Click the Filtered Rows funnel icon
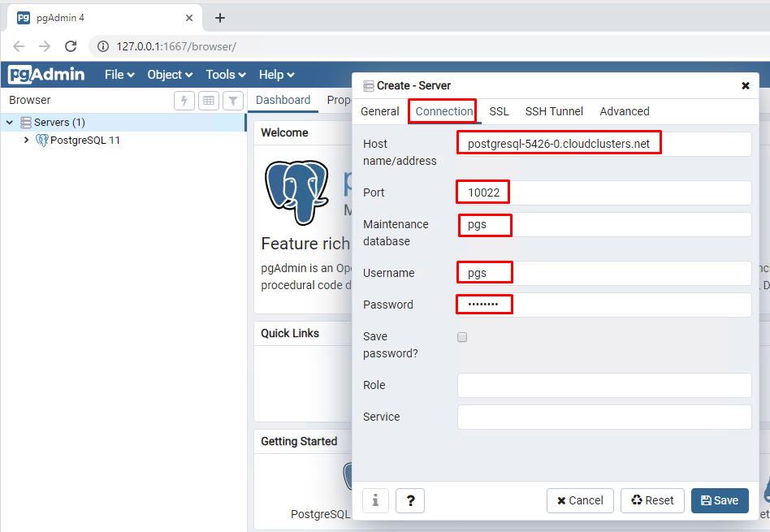The image size is (770, 532). pos(233,101)
